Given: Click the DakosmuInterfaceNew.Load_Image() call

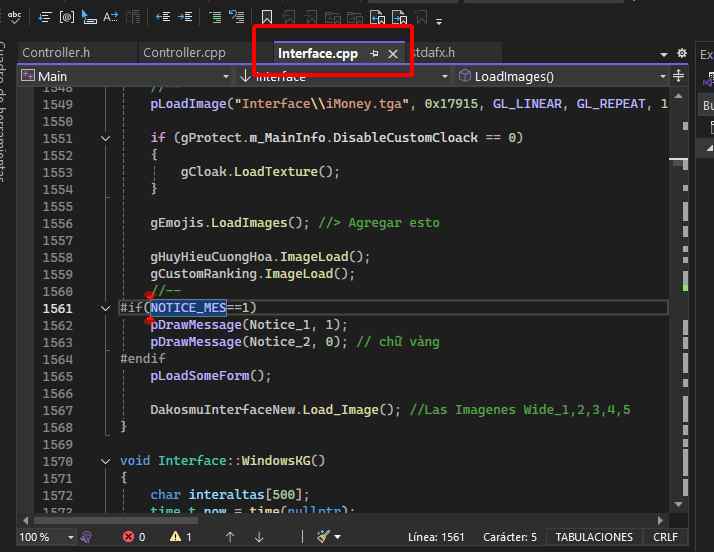Looking at the screenshot, I should 275,410.
